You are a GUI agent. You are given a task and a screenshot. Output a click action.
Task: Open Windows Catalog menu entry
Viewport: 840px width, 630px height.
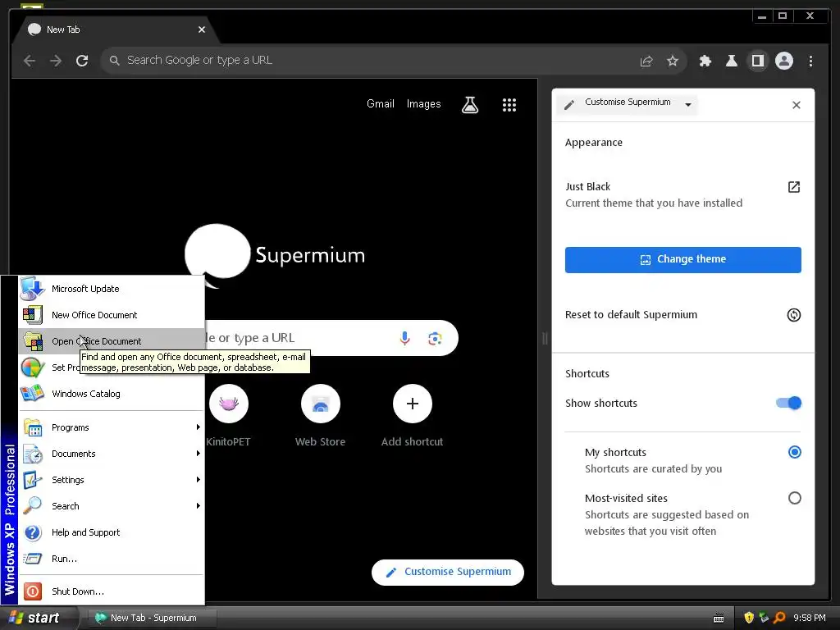click(x=112, y=394)
